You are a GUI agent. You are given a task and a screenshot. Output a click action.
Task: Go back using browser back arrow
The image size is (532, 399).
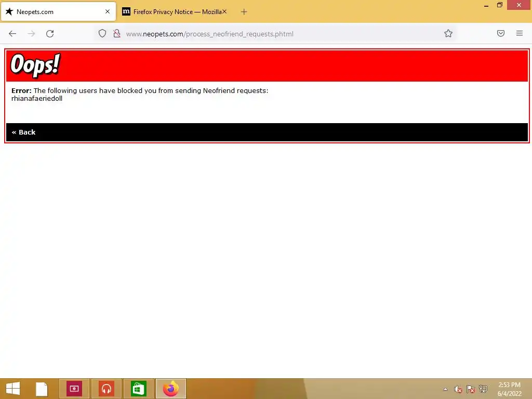12,34
